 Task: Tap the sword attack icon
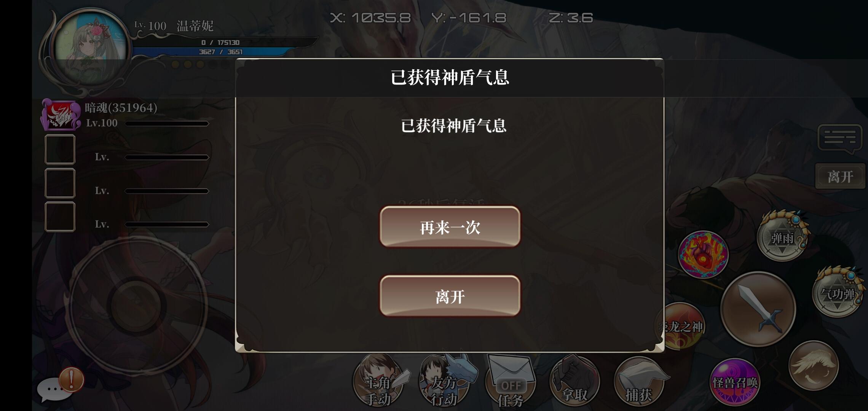[x=758, y=309]
